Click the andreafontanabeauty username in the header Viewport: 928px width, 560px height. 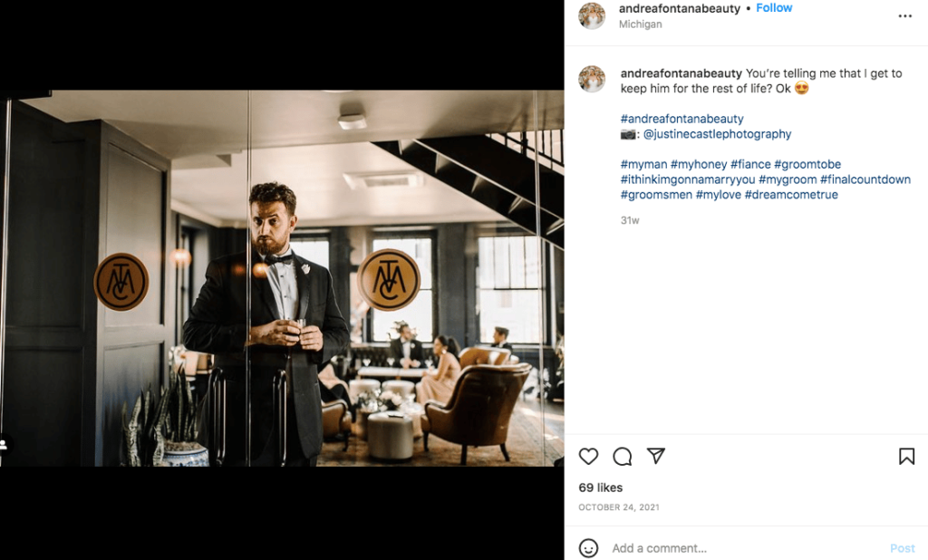click(679, 7)
